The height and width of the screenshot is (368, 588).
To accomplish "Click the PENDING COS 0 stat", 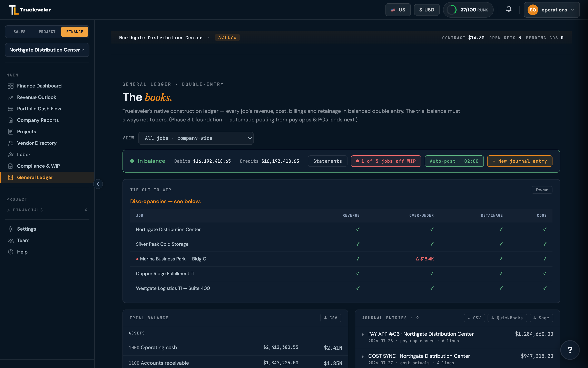I will point(545,38).
